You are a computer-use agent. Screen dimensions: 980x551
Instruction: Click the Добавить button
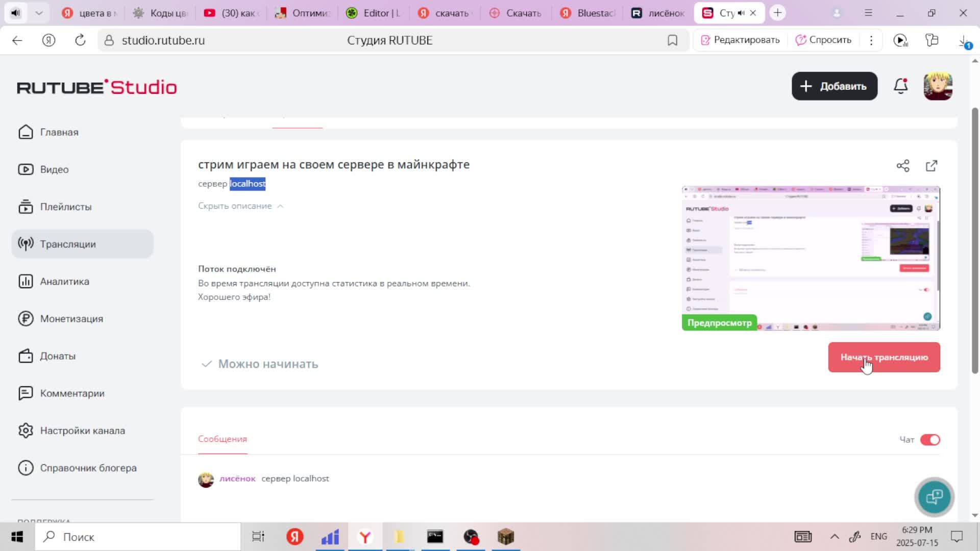[x=835, y=86]
